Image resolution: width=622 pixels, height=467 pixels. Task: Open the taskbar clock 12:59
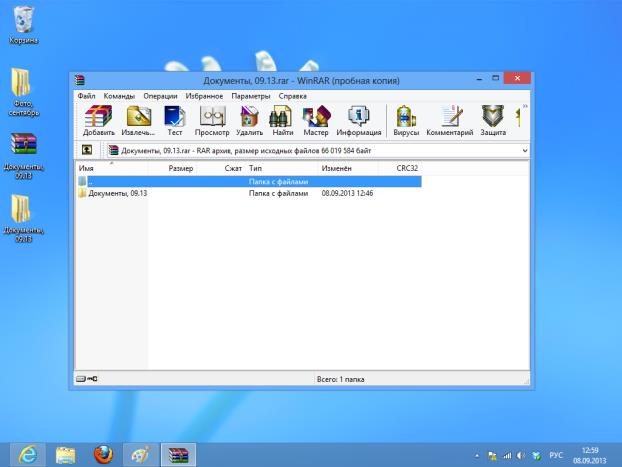(589, 455)
